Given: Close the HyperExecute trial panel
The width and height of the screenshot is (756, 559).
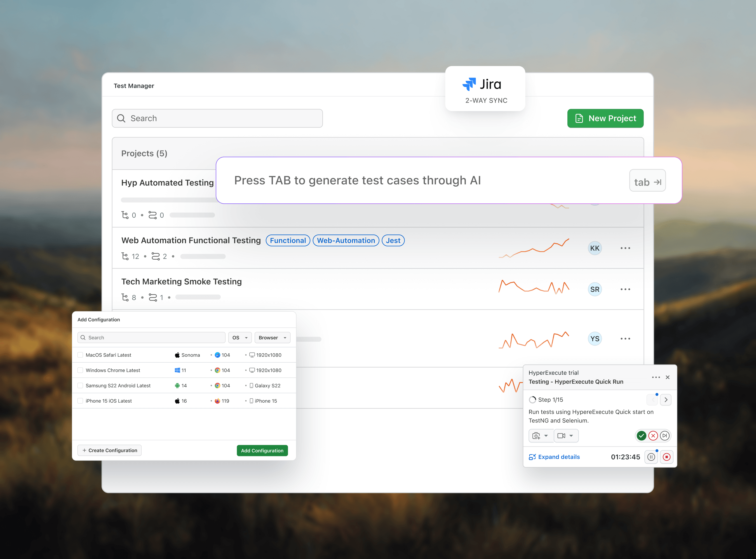Looking at the screenshot, I should (668, 377).
